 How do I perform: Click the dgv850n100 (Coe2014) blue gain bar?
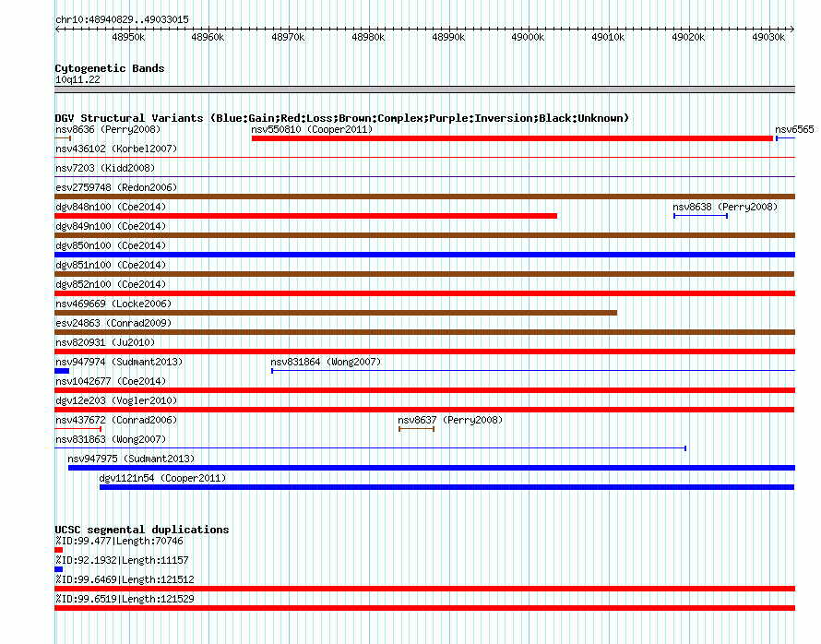(424, 255)
